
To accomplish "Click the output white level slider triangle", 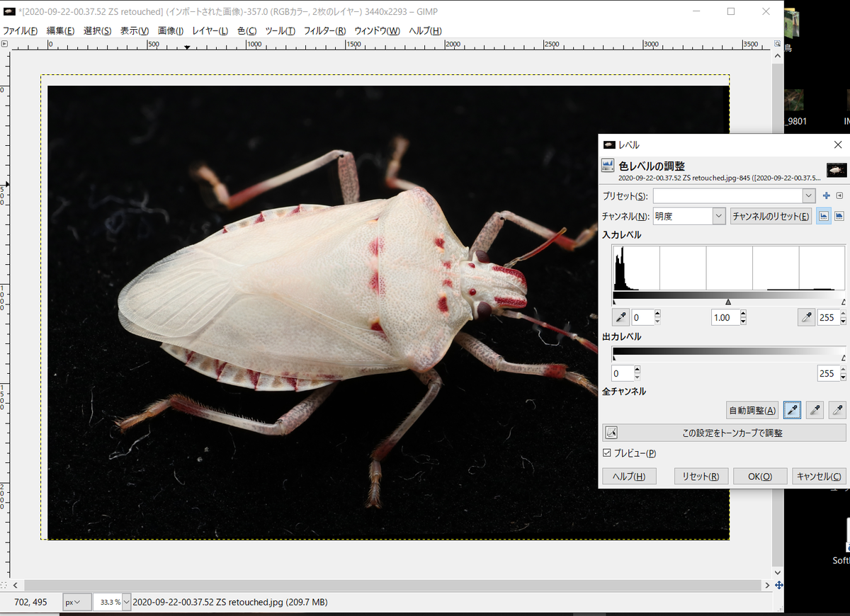I will [x=844, y=358].
